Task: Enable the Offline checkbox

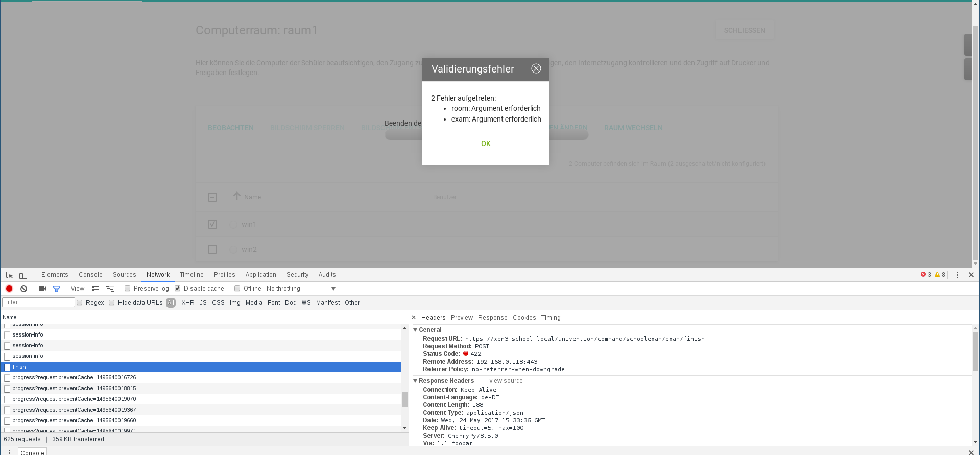Action: pos(237,289)
